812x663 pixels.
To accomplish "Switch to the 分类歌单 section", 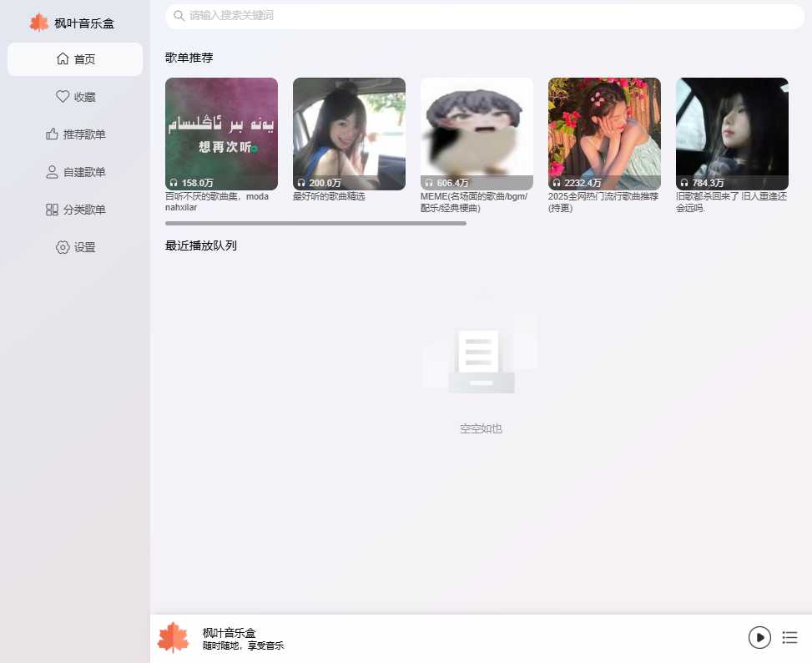I will [74, 209].
